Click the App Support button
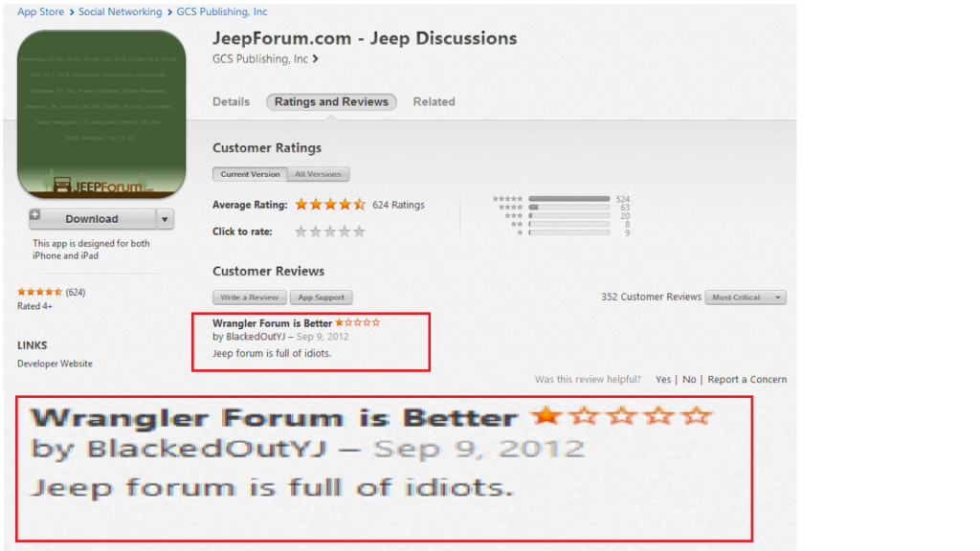This screenshot has height=551, width=980. [322, 298]
